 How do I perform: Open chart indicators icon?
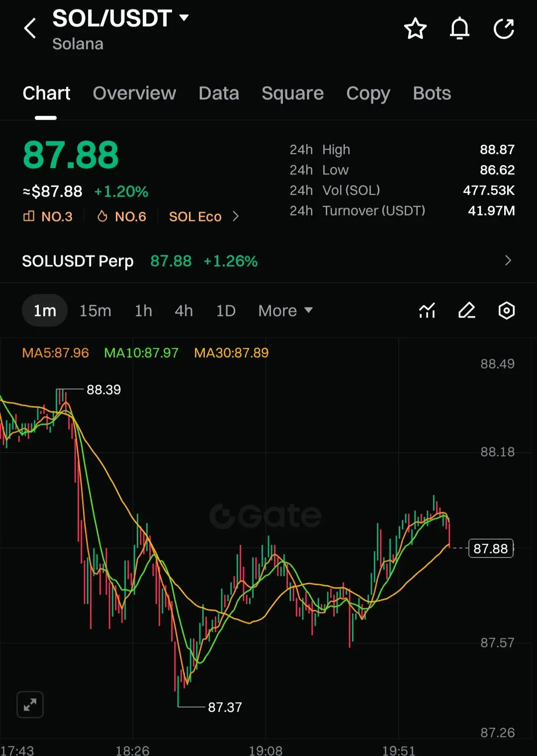(x=427, y=311)
